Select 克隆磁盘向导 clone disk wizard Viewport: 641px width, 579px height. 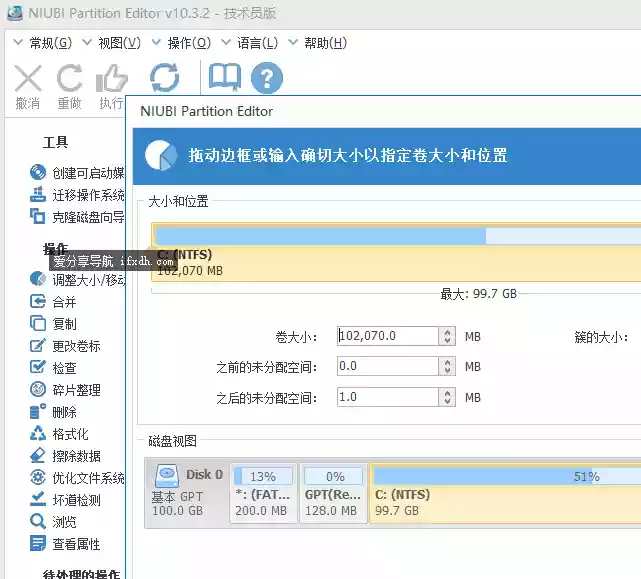click(x=77, y=217)
